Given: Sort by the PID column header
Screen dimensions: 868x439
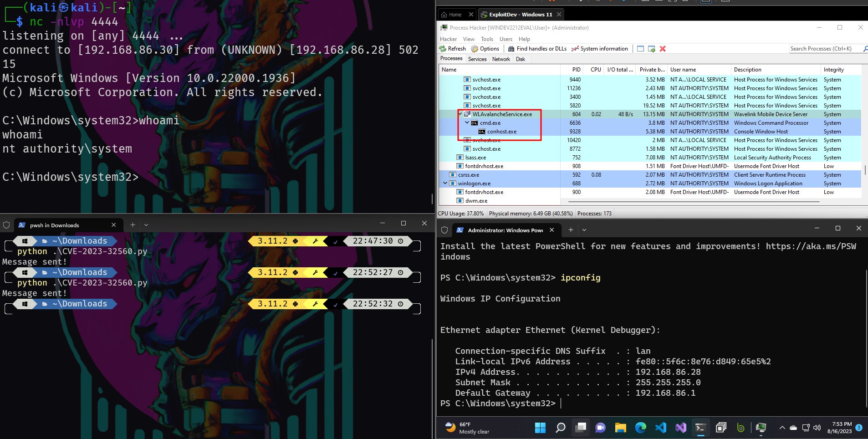Looking at the screenshot, I should coord(572,70).
